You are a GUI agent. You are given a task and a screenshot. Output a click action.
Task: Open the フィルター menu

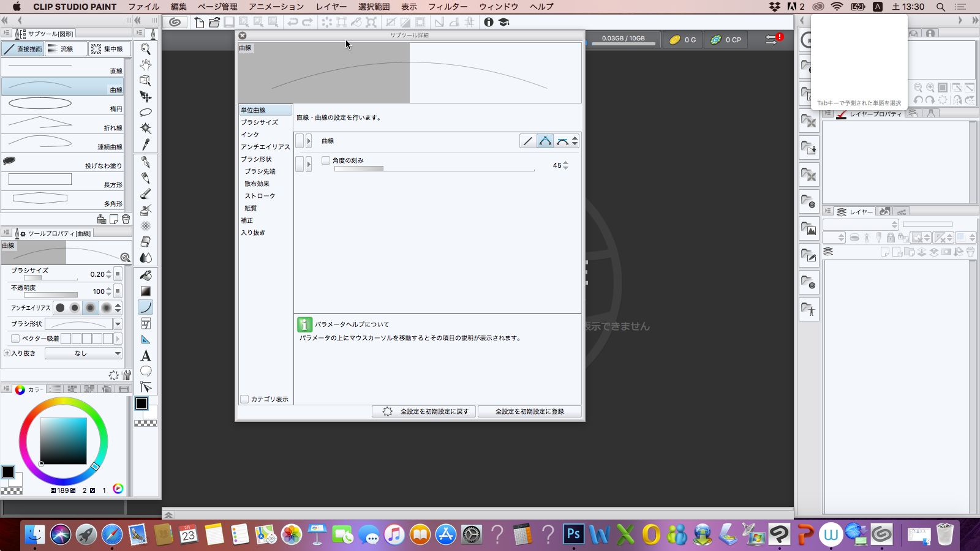[448, 7]
